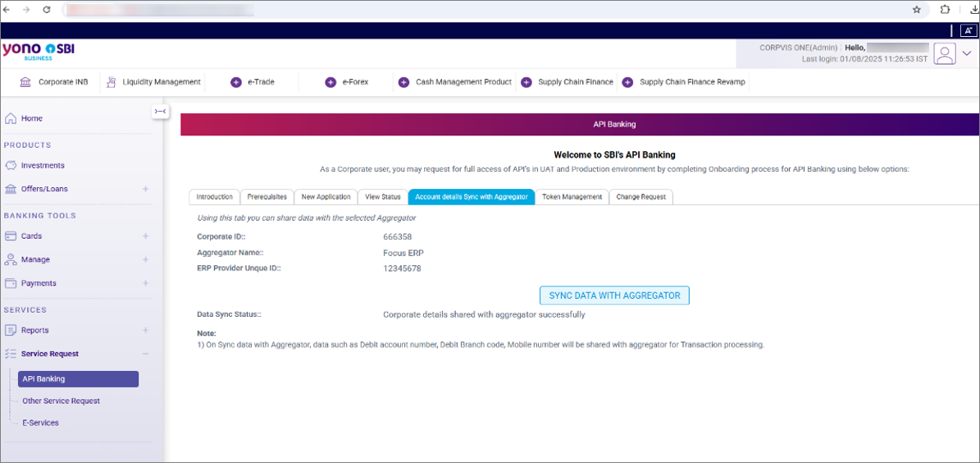Open the Token Management tab
The image size is (980, 463).
(572, 196)
